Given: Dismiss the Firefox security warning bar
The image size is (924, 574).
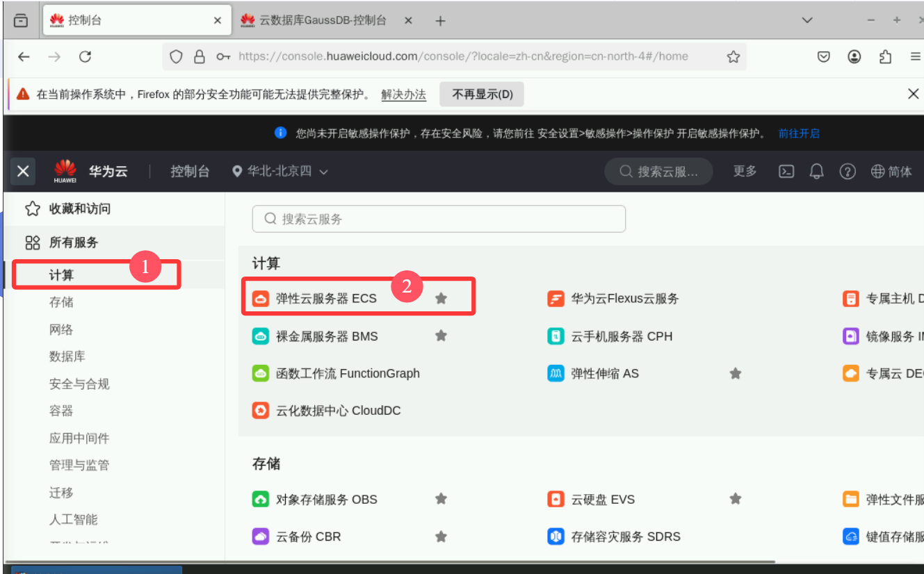Looking at the screenshot, I should point(914,94).
